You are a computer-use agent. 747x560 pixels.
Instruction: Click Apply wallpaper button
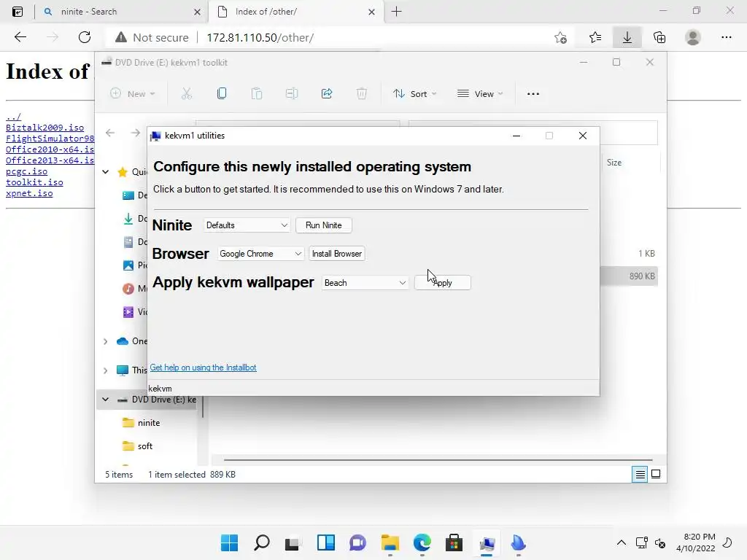pos(443,283)
